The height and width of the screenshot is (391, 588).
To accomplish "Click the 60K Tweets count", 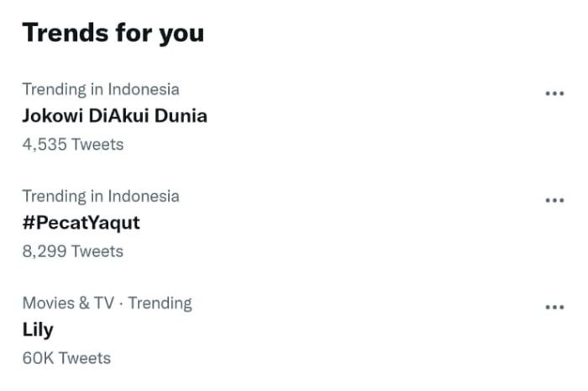I will tap(66, 358).
